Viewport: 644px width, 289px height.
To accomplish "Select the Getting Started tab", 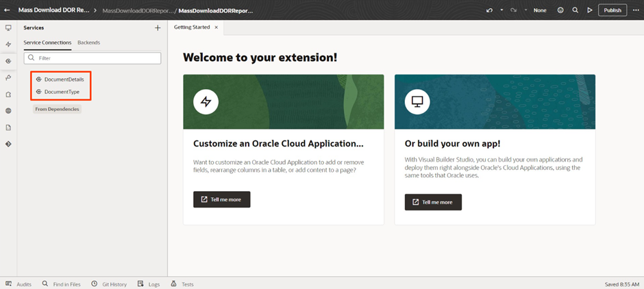I will click(x=192, y=27).
